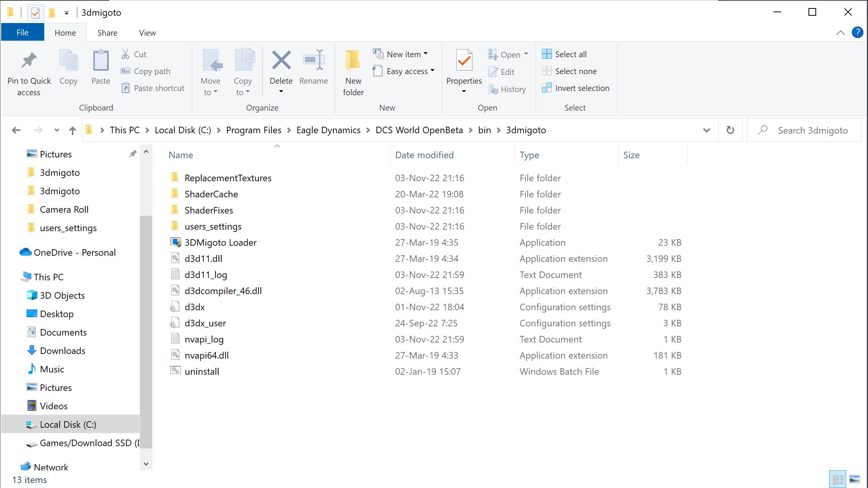Image resolution: width=868 pixels, height=488 pixels.
Task: Click the Edit icon in Open group
Action: (x=493, y=72)
